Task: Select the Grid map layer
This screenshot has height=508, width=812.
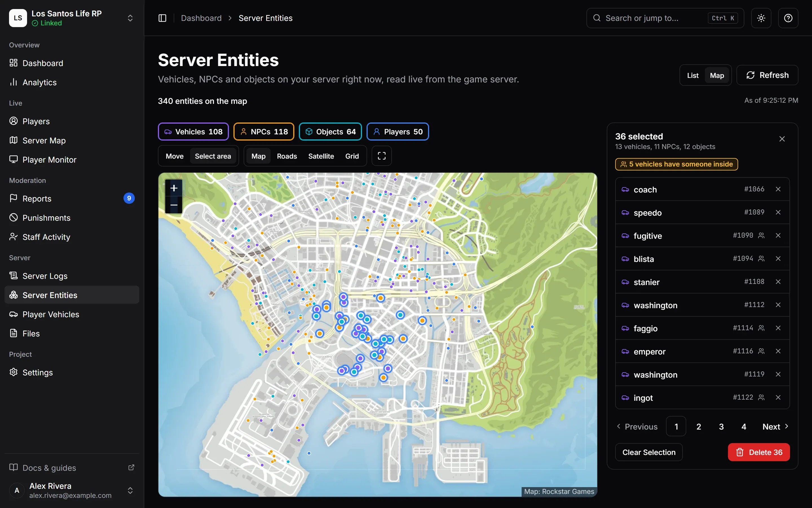Action: (352, 156)
